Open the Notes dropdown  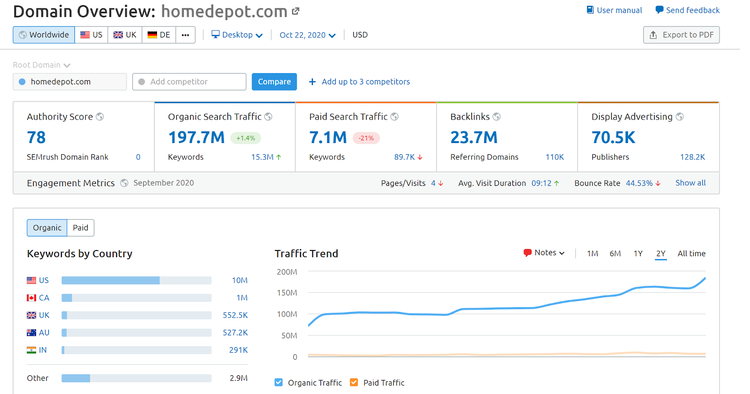[544, 253]
